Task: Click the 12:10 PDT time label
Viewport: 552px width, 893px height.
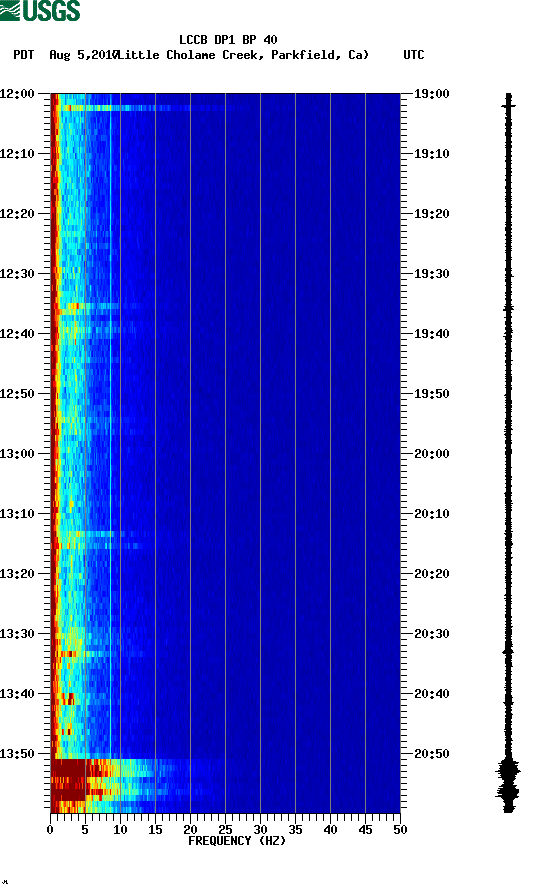Action: (17, 153)
